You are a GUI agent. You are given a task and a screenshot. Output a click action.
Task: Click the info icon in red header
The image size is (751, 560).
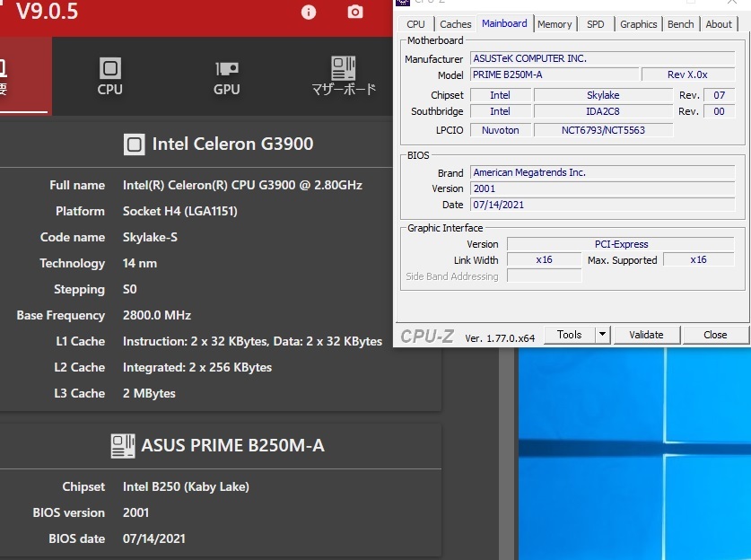309,12
